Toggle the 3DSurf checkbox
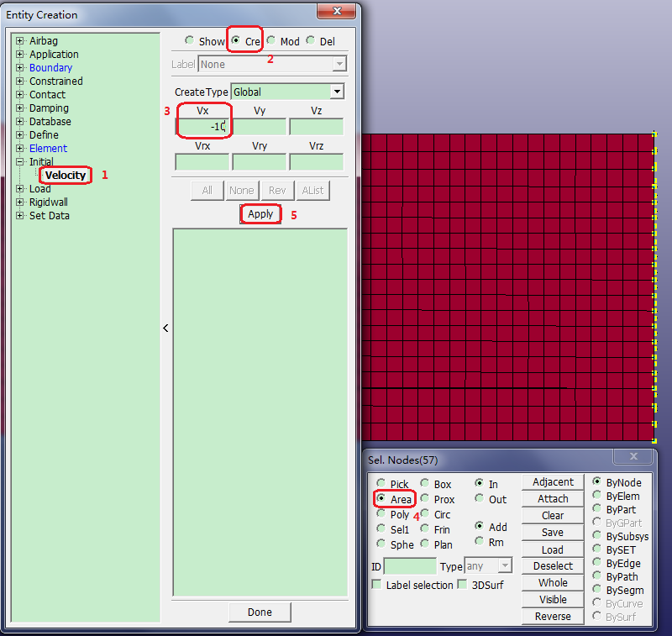This screenshot has height=636, width=672. 463,585
